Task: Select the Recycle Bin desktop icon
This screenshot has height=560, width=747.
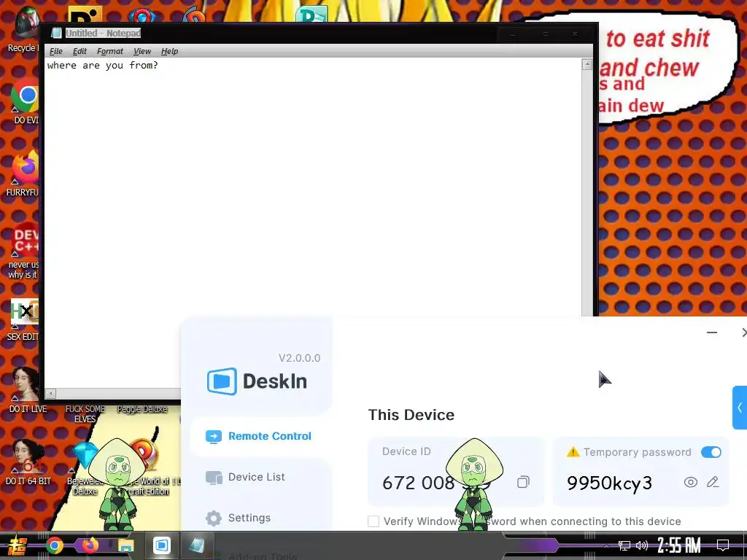Action: [x=25, y=29]
